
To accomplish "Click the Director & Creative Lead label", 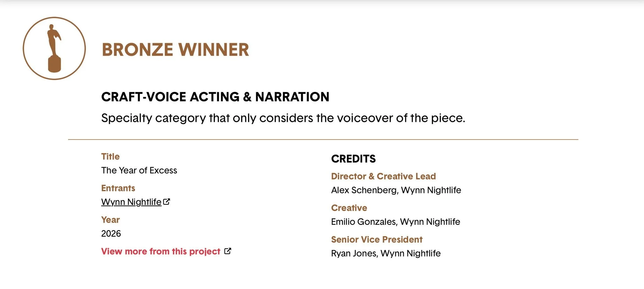I will point(384,176).
